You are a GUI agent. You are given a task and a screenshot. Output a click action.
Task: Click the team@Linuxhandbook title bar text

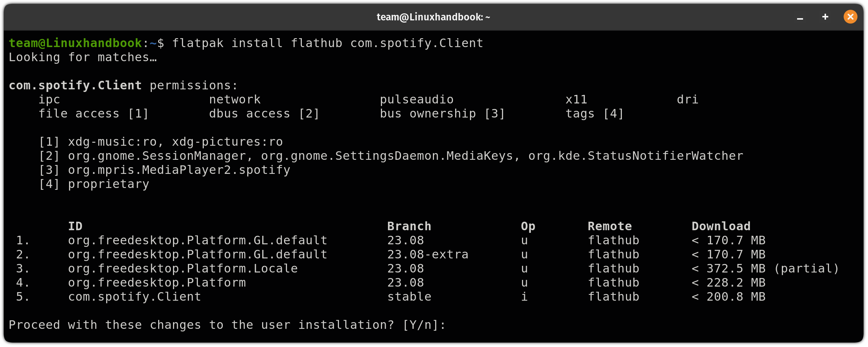click(x=434, y=16)
